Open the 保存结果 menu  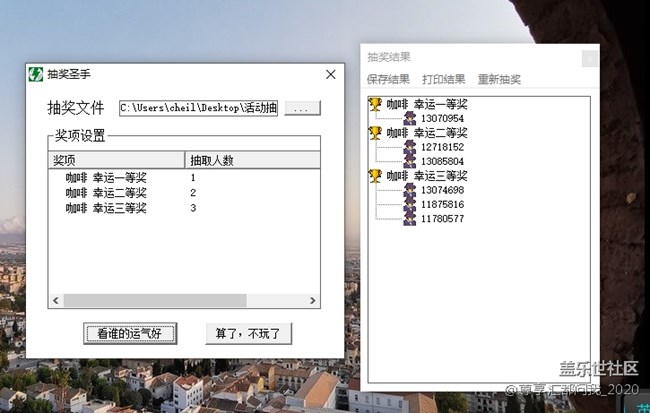point(388,80)
